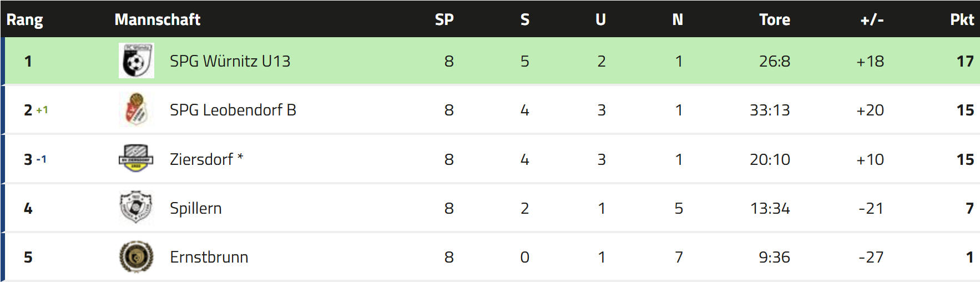Click the Ziersdorf club crest
The height and width of the screenshot is (282, 980).
[136, 159]
